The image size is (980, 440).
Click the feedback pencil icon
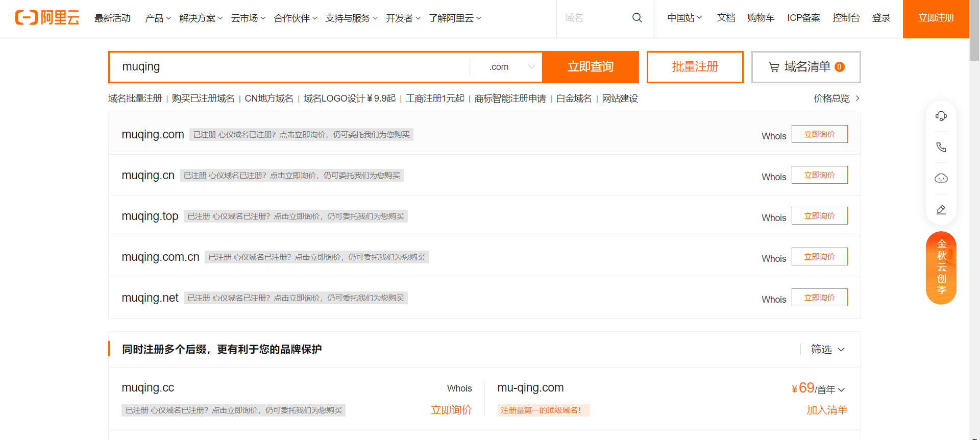tap(941, 210)
